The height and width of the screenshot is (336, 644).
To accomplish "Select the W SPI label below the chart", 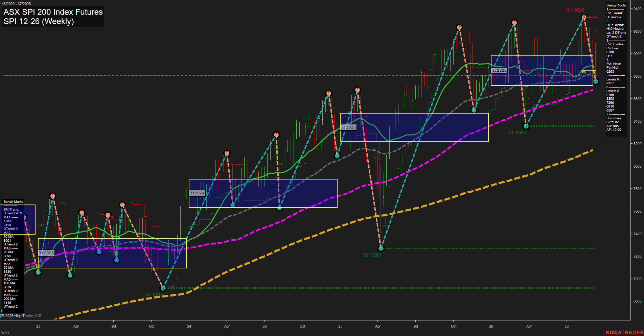I will point(5,333).
